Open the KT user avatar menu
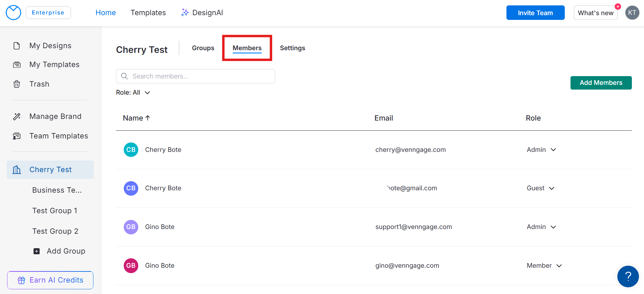The height and width of the screenshot is (294, 644). click(x=632, y=13)
